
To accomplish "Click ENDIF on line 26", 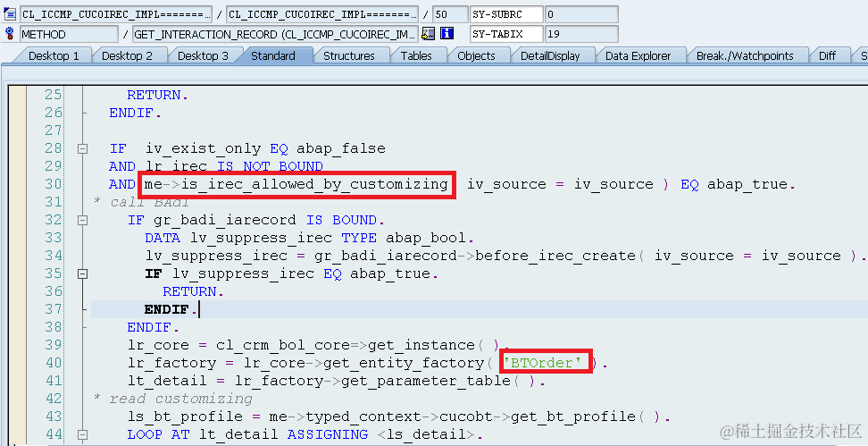I will (x=135, y=113).
